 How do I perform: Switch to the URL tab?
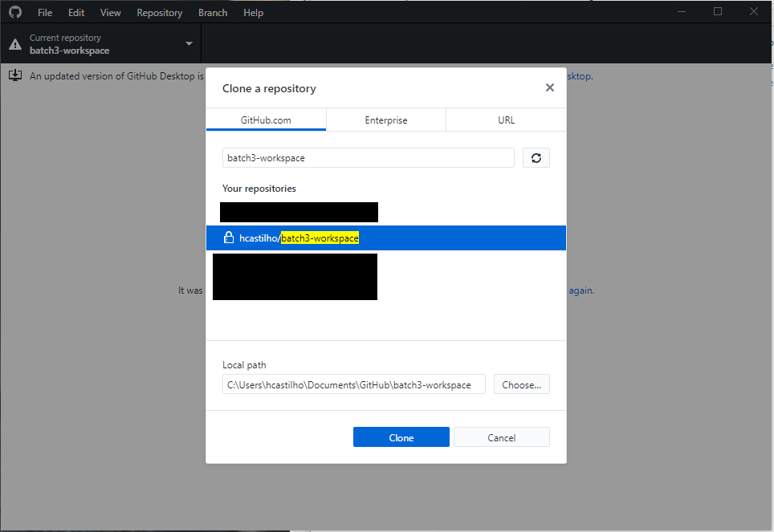point(506,120)
